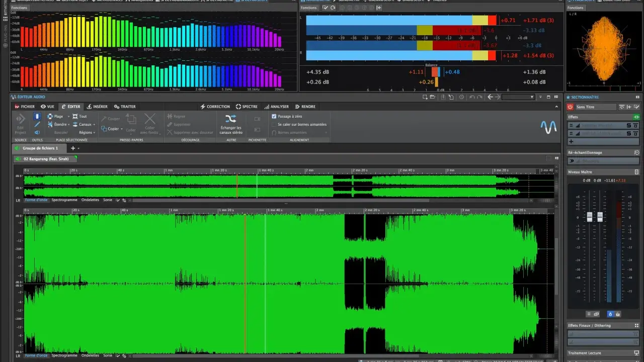Adjust the right master fader

[600, 217]
